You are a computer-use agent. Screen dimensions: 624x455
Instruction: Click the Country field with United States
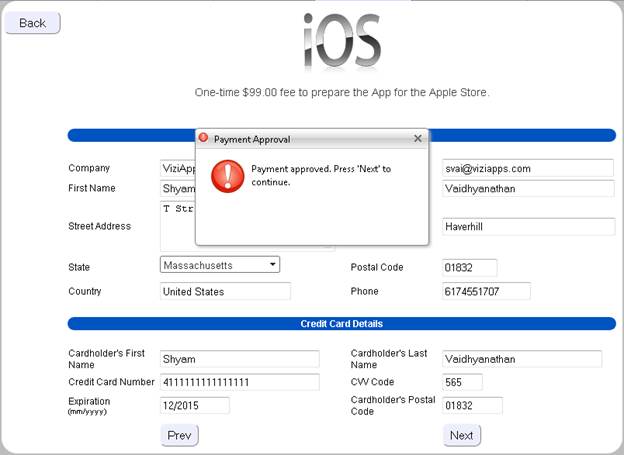point(225,291)
